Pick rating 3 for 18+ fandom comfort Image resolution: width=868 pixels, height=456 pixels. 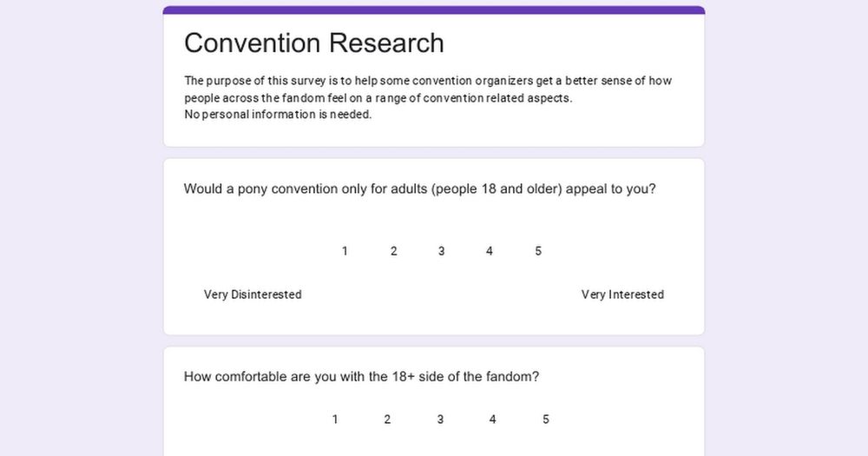pyautogui.click(x=440, y=420)
